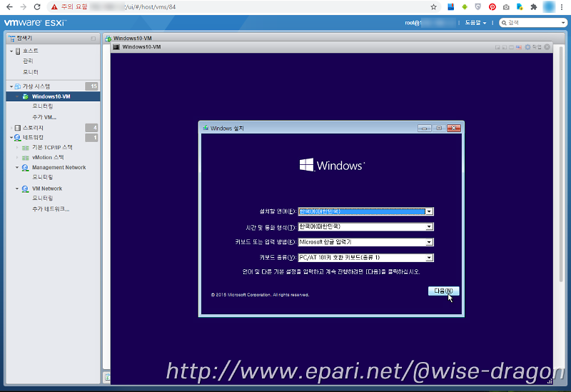Open the 키보드 또는 입력 방법 dropdown
This screenshot has width=571, height=392.
430,242
